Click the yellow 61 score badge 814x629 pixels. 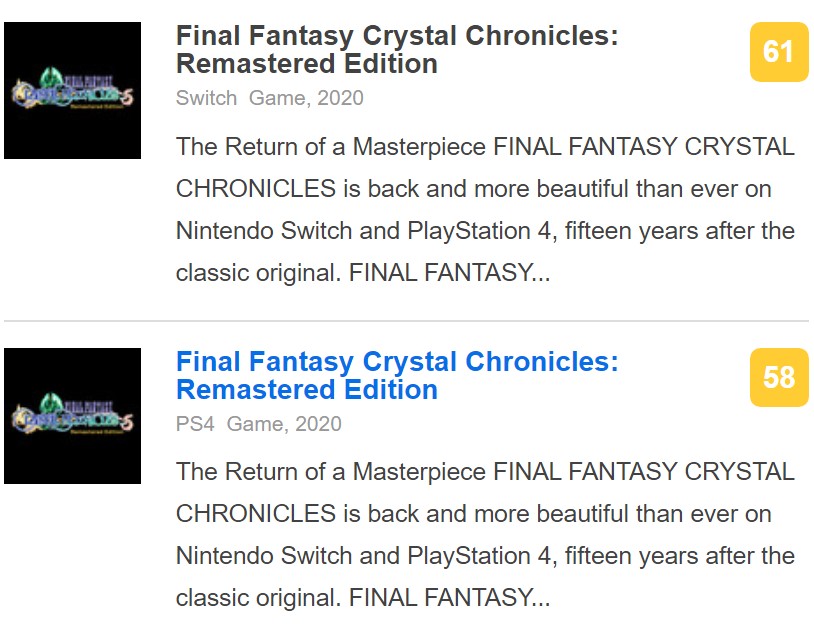tap(778, 52)
